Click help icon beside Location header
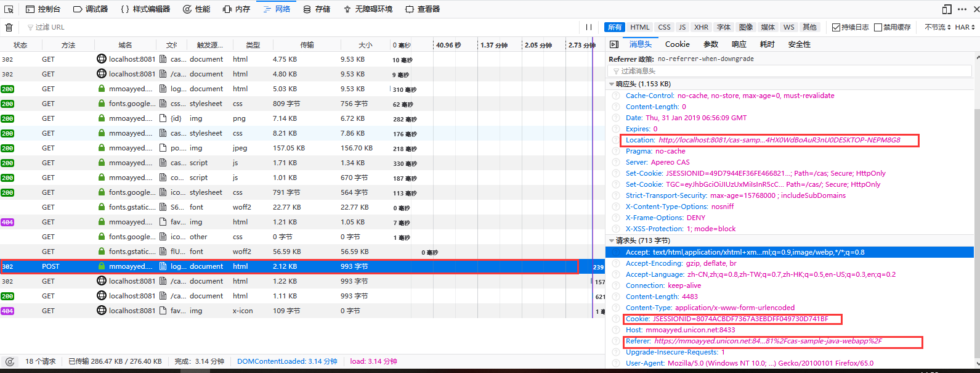The image size is (980, 373). click(615, 140)
